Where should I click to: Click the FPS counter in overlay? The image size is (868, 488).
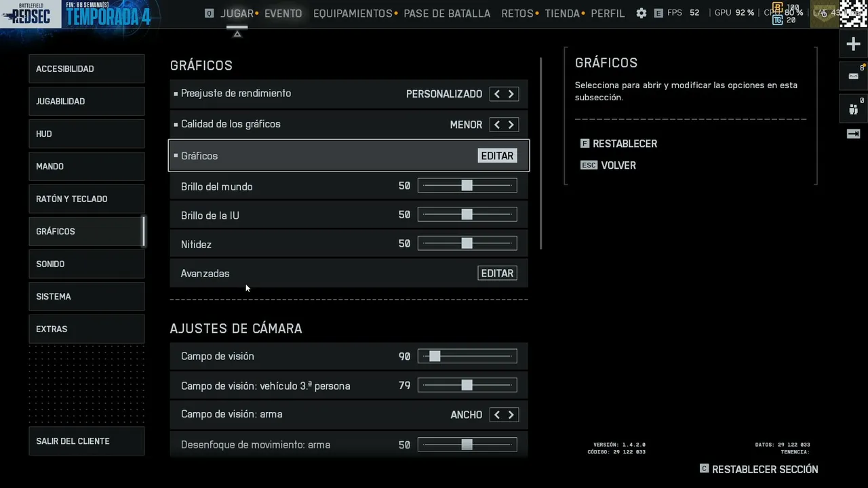[x=684, y=13]
